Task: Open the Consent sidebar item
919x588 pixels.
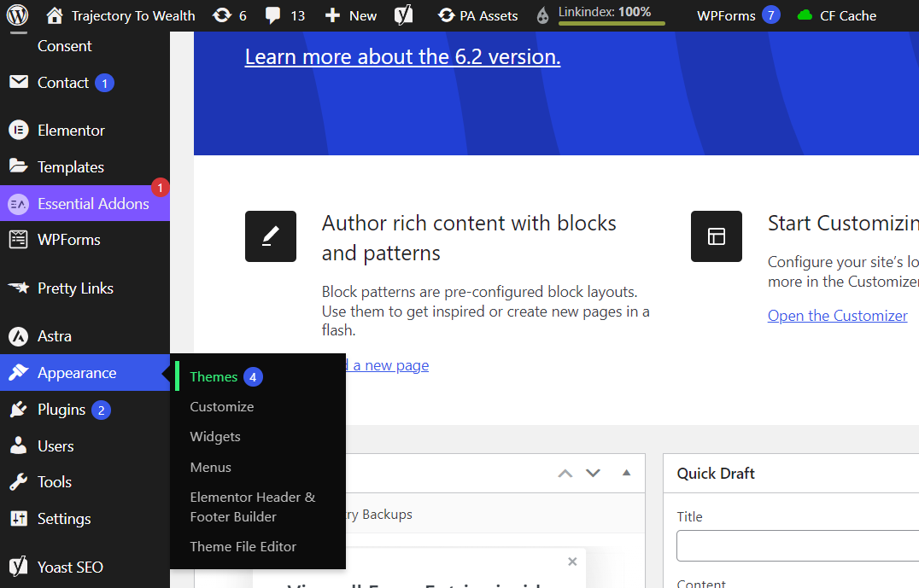Action: pyautogui.click(x=64, y=46)
